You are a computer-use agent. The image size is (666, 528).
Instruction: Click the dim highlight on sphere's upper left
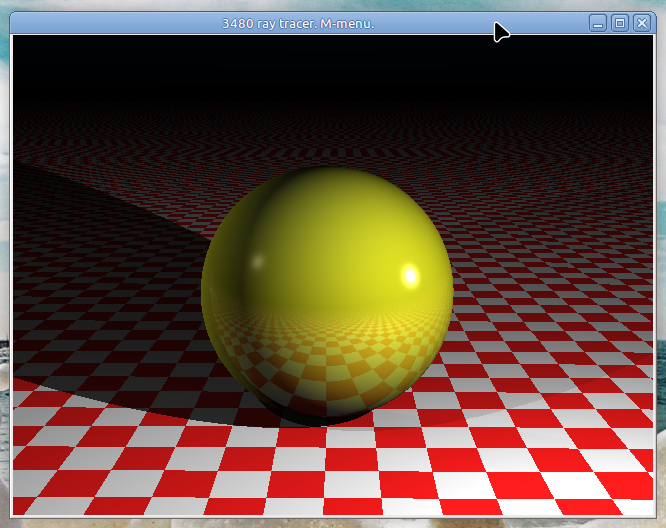coord(255,262)
